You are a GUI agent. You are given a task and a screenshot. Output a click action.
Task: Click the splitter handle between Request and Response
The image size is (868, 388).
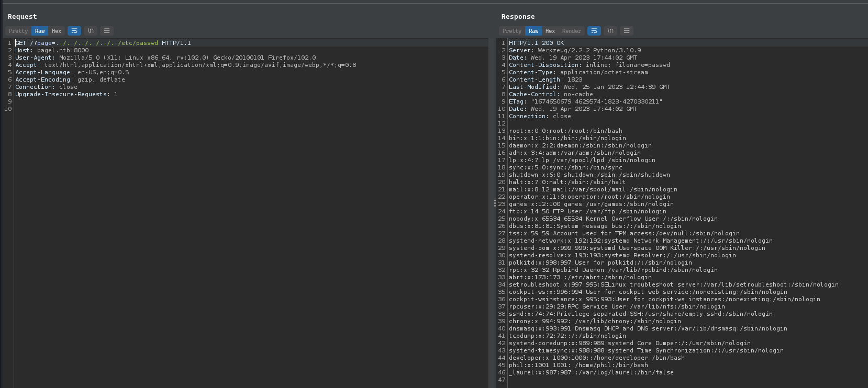click(x=495, y=203)
